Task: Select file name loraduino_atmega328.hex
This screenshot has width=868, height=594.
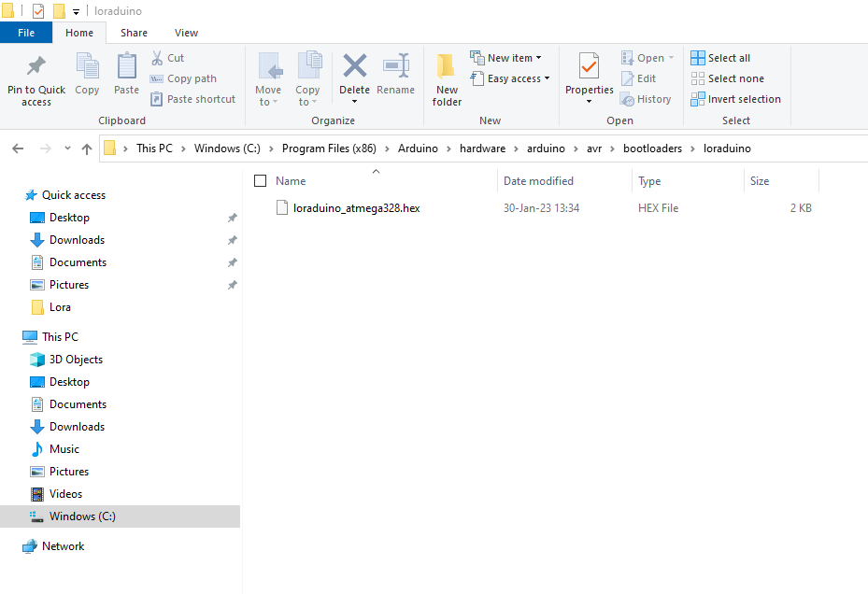Action: [x=357, y=208]
